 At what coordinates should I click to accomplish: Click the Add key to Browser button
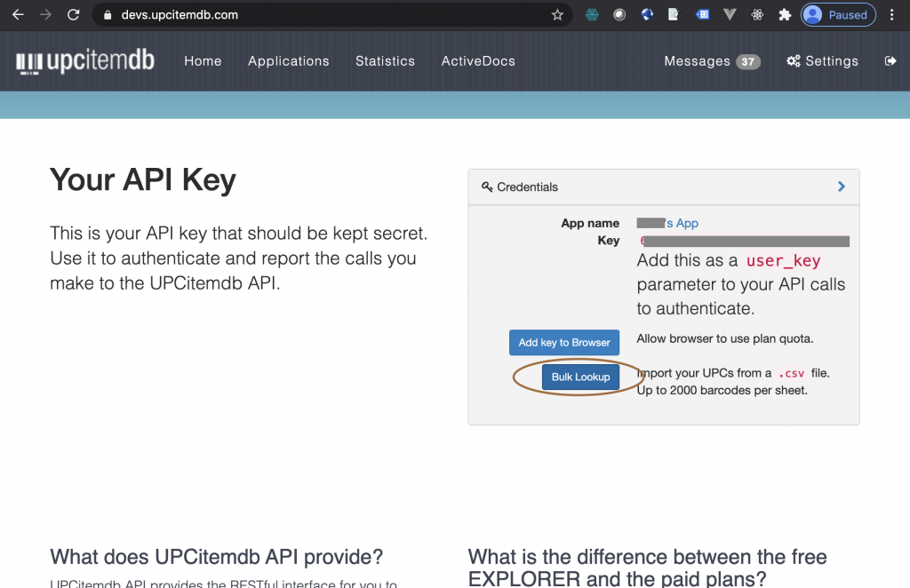point(564,343)
